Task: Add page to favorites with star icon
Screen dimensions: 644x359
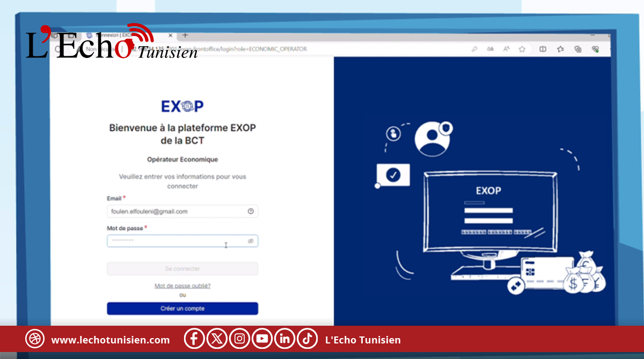Action: [x=522, y=49]
